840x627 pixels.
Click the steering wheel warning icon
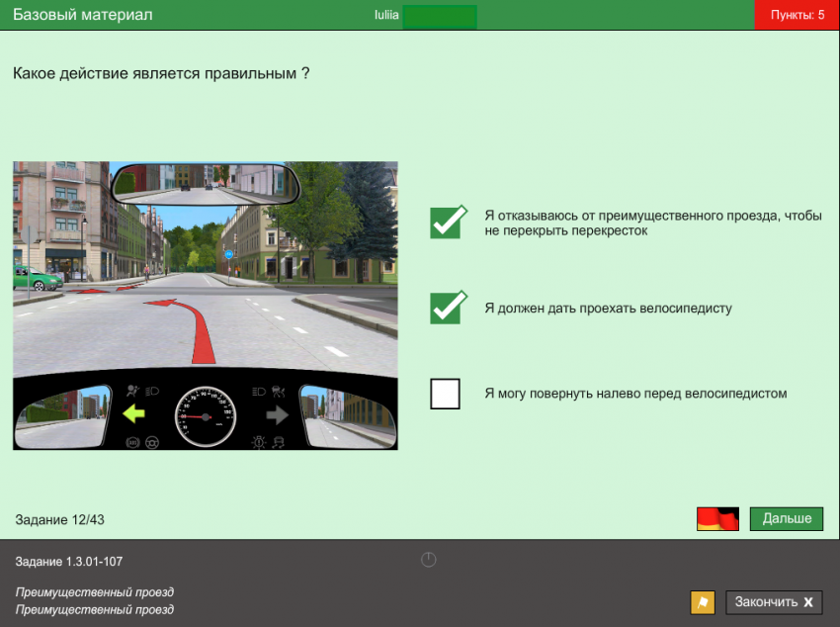pos(151,442)
